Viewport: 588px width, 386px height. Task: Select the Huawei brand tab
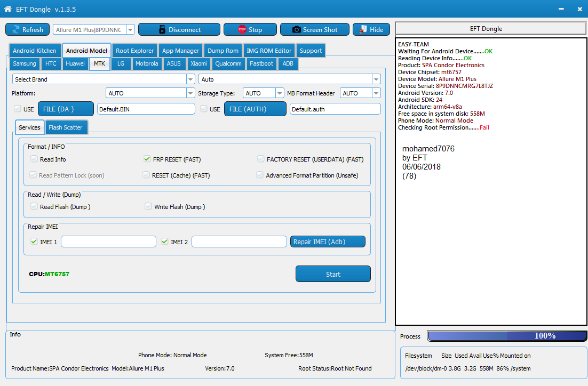75,63
